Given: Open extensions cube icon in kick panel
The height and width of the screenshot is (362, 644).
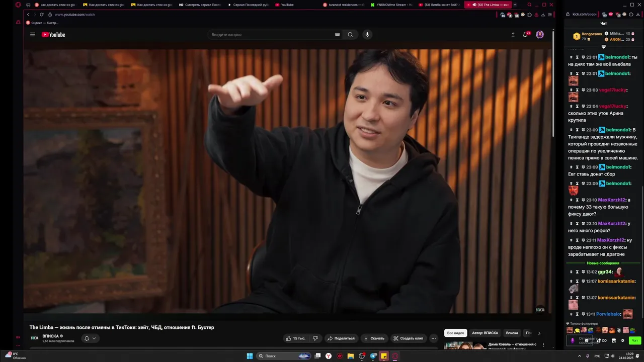Looking at the screenshot, I should tap(631, 14).
